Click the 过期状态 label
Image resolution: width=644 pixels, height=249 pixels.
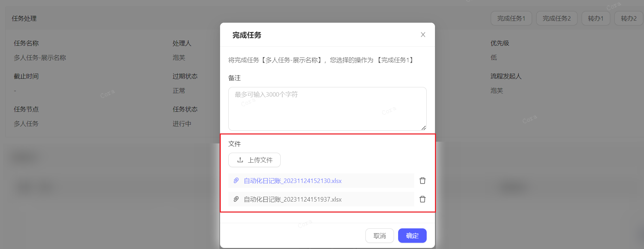185,76
